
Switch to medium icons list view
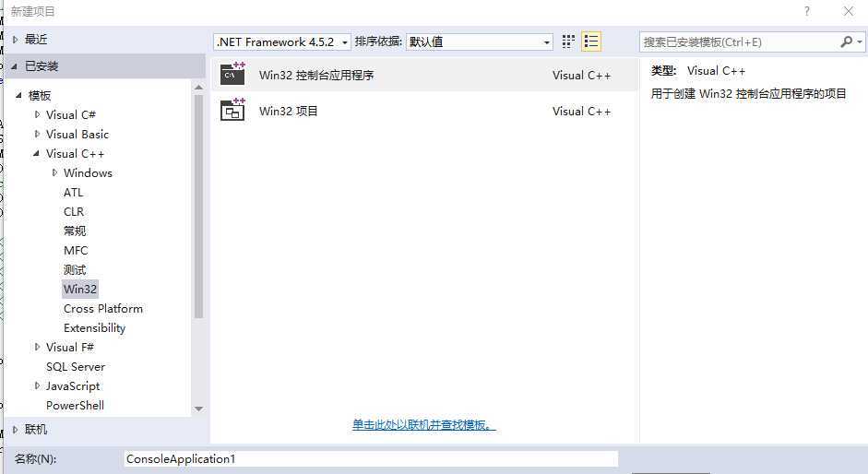[x=591, y=41]
